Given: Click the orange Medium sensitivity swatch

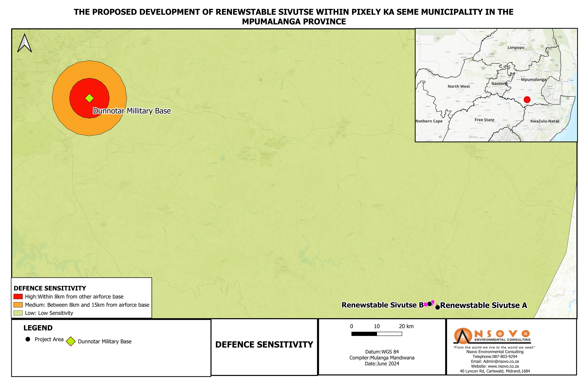Looking at the screenshot, I should [18, 305].
